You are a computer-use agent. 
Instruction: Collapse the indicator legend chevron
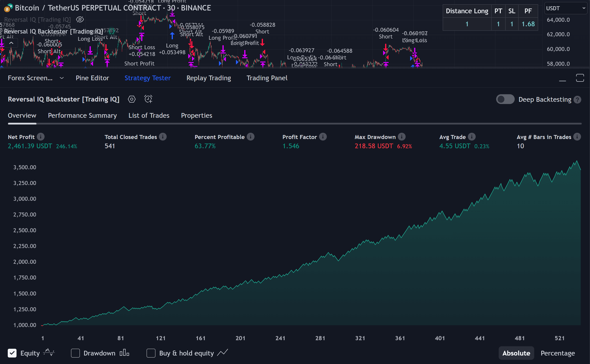click(x=11, y=43)
